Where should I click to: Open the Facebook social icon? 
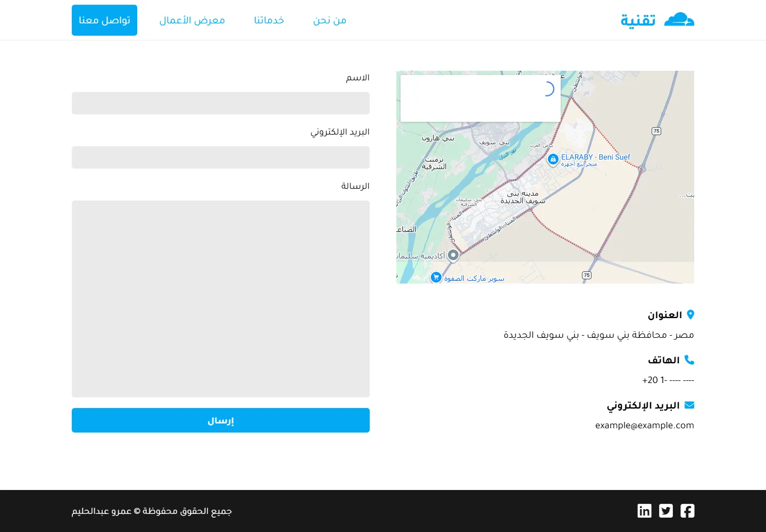(687, 511)
